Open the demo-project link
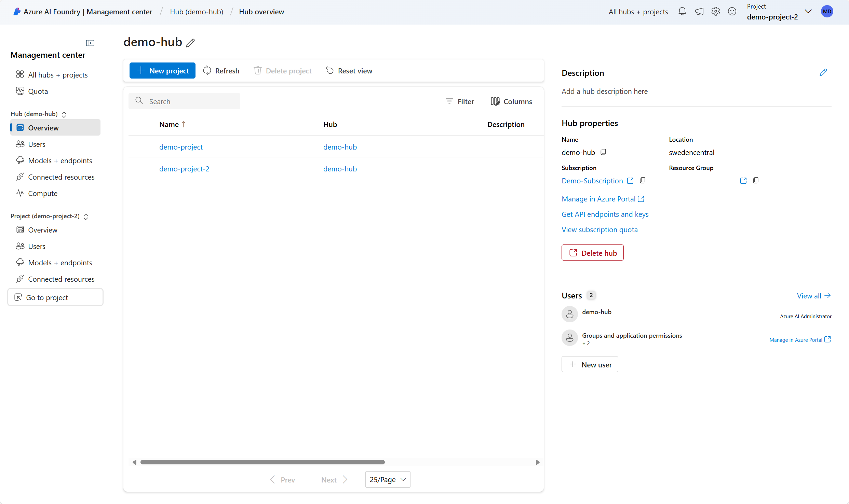849x504 pixels. coord(181,147)
